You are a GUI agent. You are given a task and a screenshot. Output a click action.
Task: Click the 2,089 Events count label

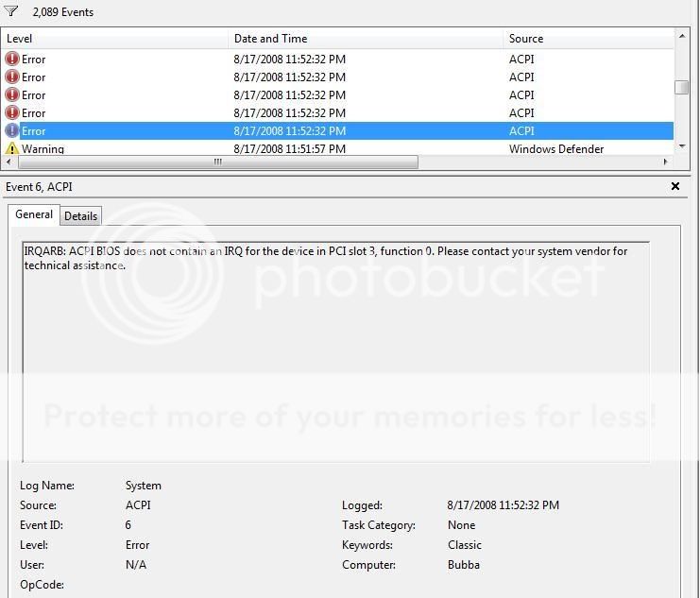[x=62, y=12]
